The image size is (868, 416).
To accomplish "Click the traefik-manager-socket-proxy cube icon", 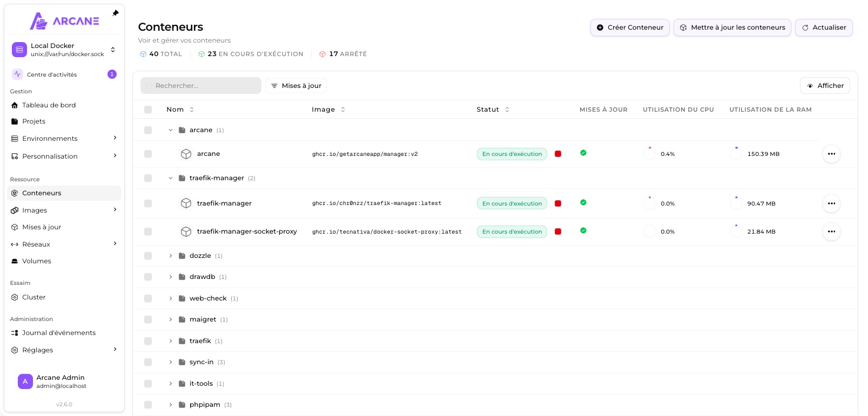I will [186, 231].
